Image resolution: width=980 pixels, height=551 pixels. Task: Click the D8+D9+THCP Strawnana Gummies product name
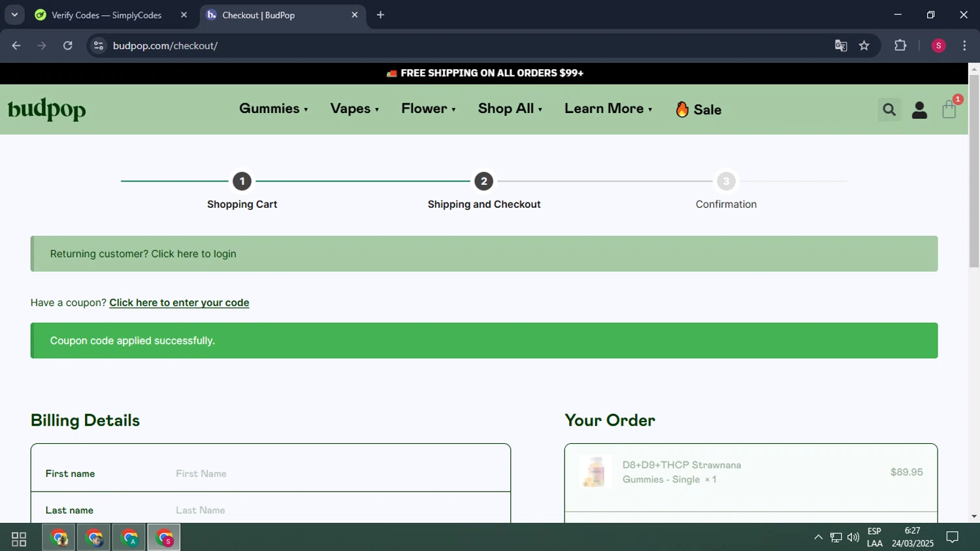pos(681,472)
